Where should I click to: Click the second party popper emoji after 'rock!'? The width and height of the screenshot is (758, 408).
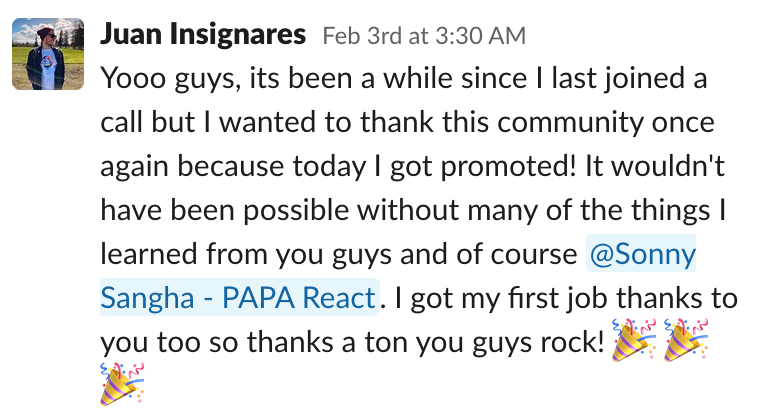[686, 341]
